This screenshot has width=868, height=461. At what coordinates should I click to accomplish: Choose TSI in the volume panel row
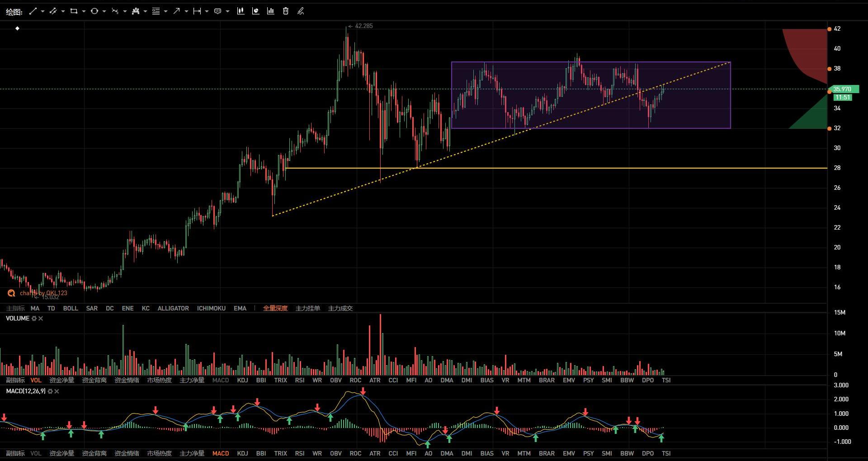(666, 380)
